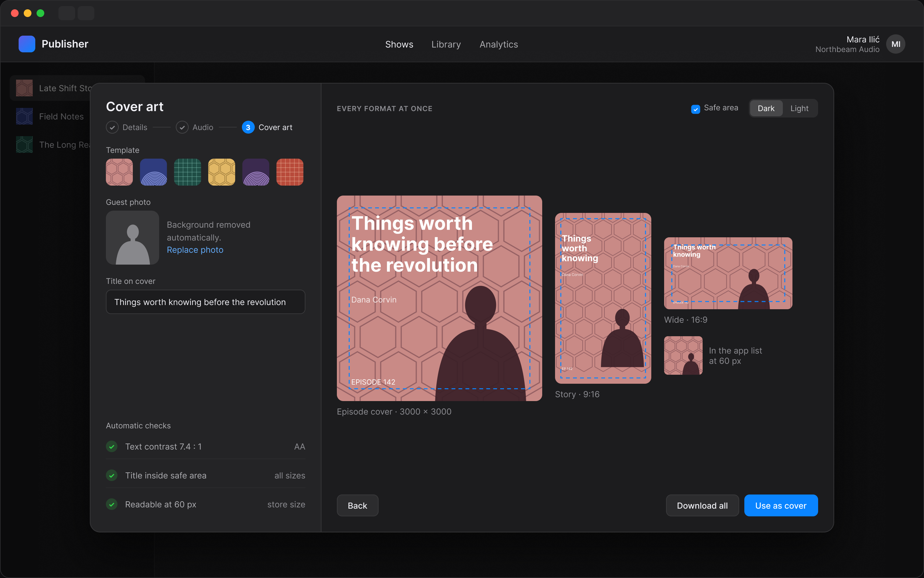
Task: Click the Wide 16:9 preview
Action: 728,273
